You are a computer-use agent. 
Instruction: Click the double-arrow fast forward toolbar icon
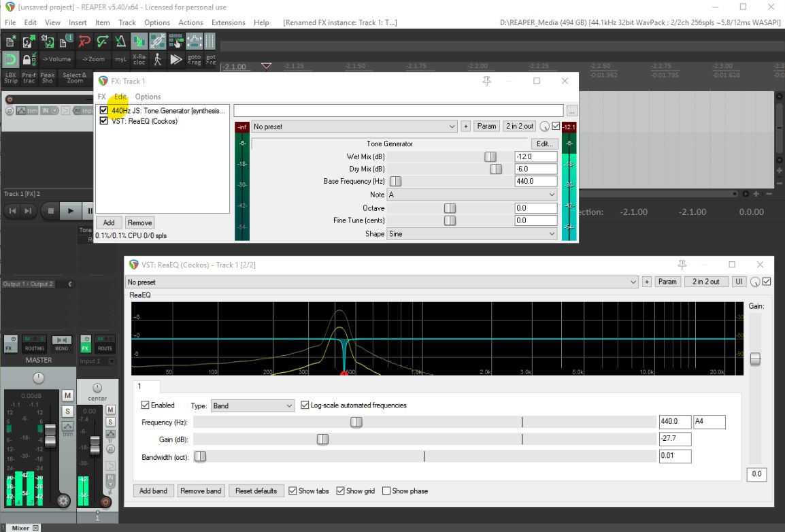[176, 60]
